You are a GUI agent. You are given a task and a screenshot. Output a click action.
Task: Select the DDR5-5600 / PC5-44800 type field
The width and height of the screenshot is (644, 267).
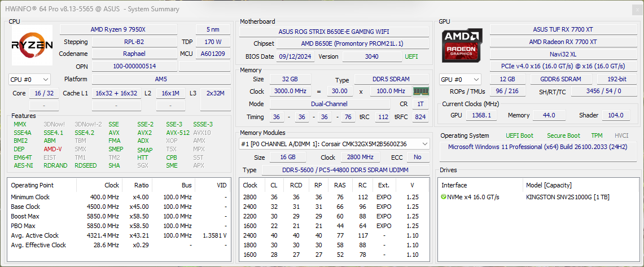(345, 170)
